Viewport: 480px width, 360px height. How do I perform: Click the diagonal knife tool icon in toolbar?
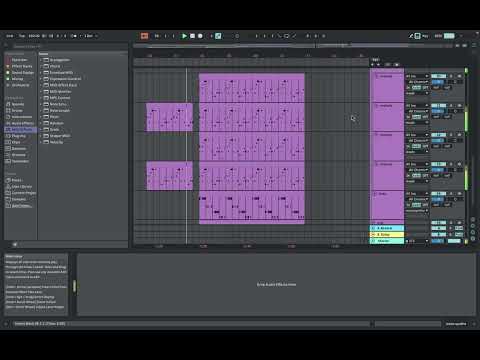tap(294, 36)
